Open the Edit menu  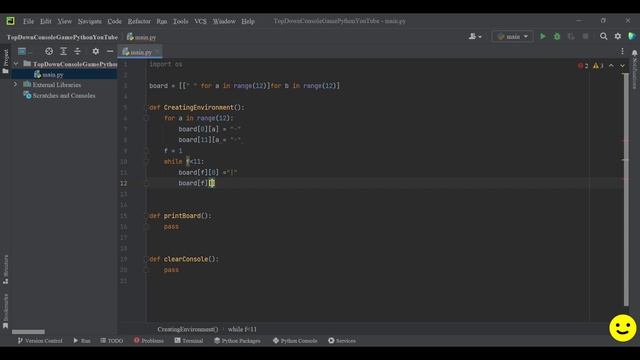point(46,21)
